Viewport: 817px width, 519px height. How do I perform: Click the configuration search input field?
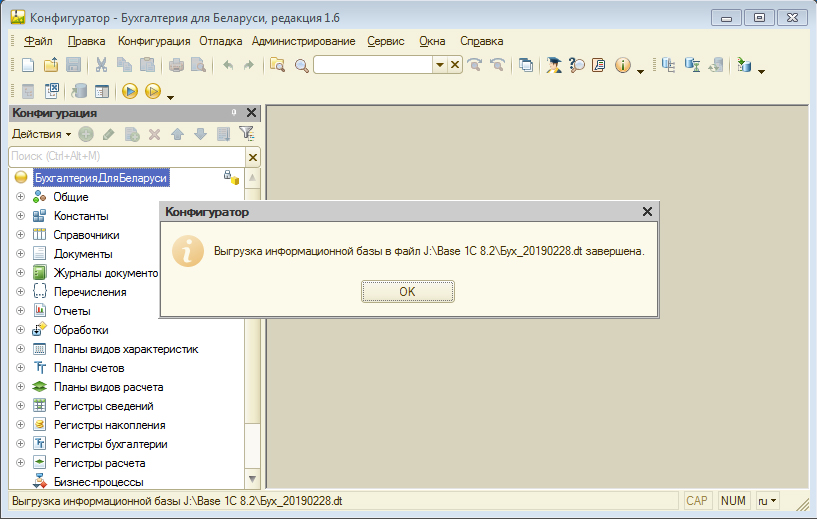point(125,156)
